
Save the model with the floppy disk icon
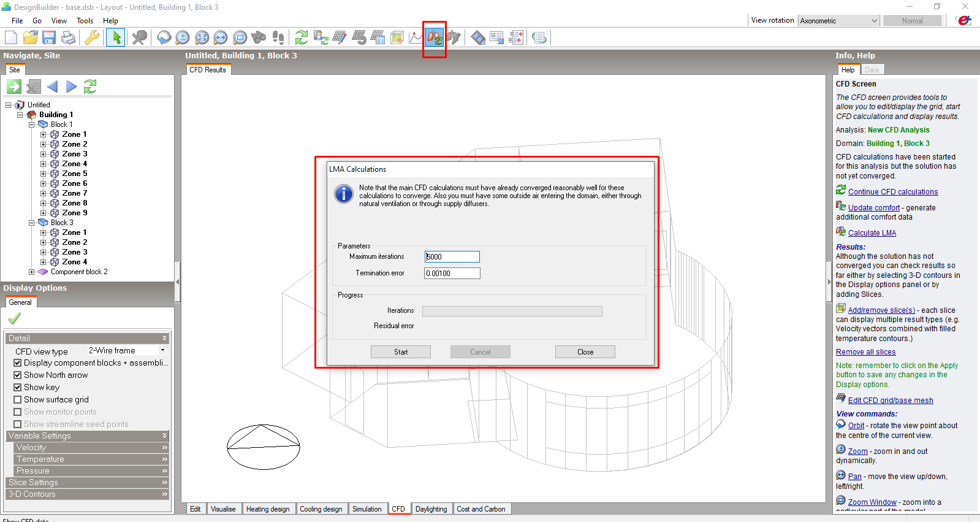point(49,37)
